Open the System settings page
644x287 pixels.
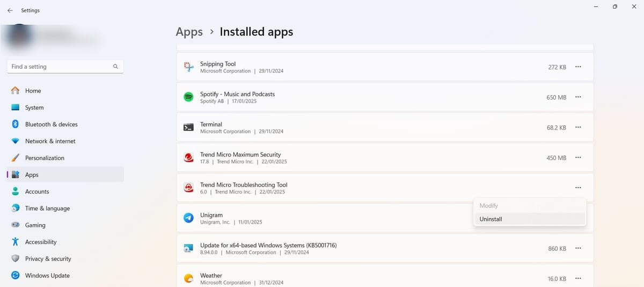click(65, 107)
